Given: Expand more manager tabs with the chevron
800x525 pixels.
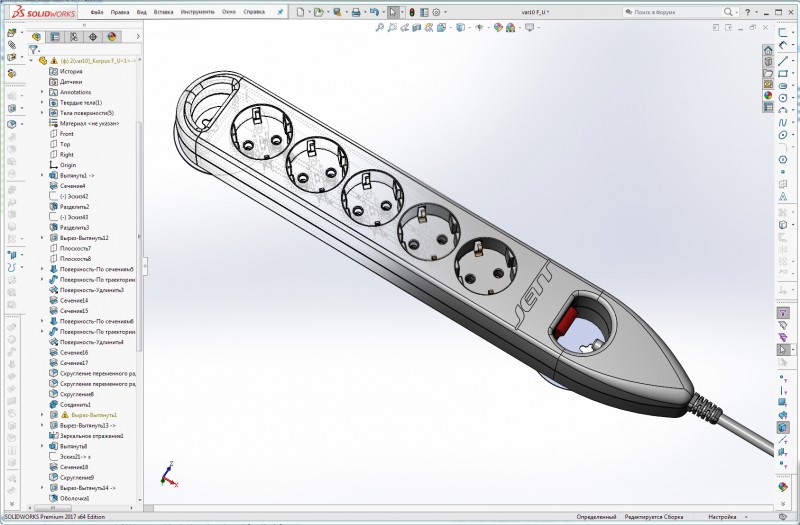Looking at the screenshot, I should point(138,37).
